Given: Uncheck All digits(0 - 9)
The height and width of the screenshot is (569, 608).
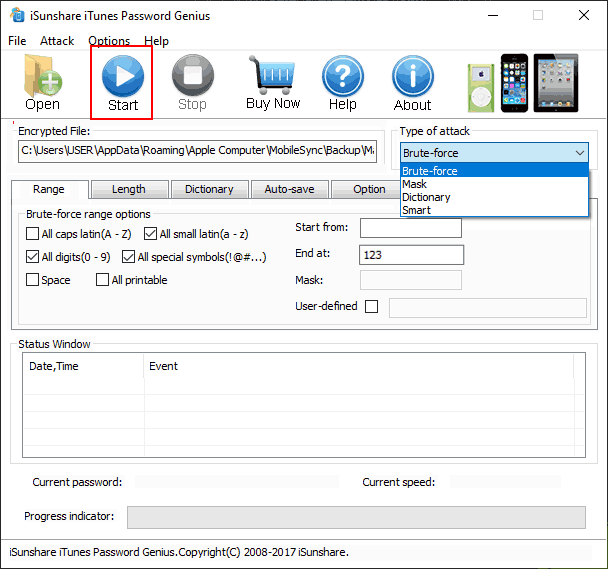Looking at the screenshot, I should (32, 257).
